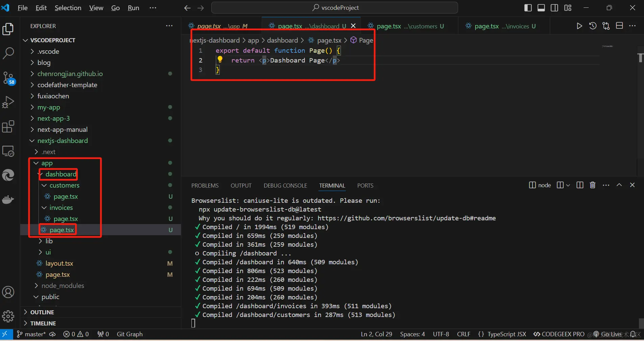
Task: Maximize the panel size chevron
Action: click(x=619, y=185)
